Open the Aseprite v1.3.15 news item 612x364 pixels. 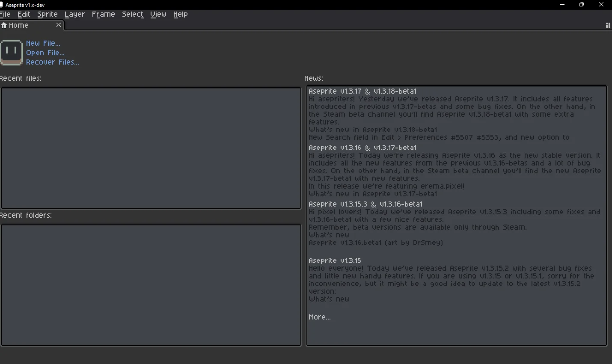[335, 260]
